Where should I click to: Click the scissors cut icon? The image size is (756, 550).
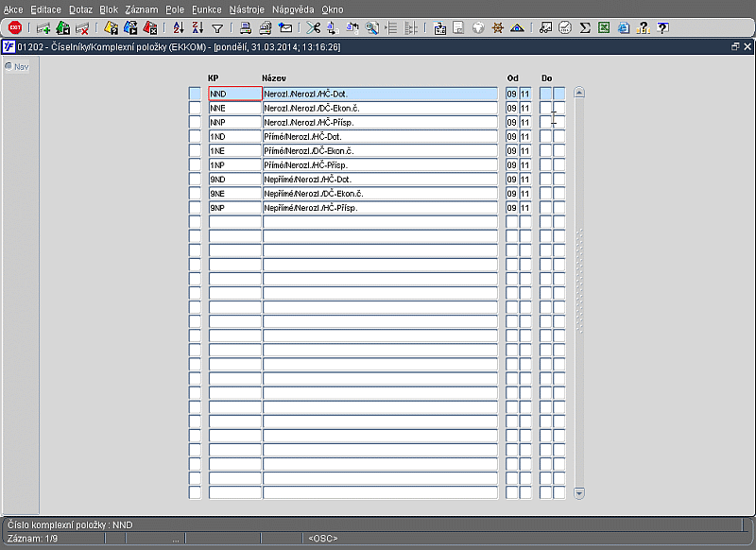313,28
